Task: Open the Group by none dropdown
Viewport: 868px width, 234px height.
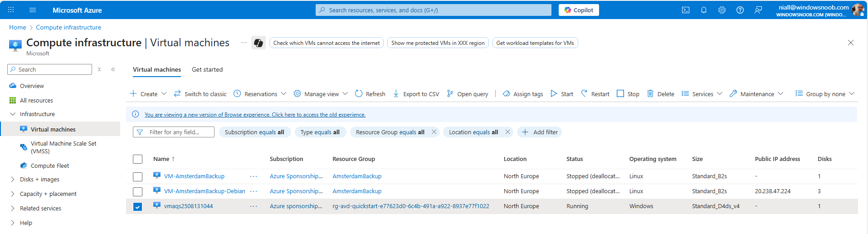Action: click(x=825, y=94)
